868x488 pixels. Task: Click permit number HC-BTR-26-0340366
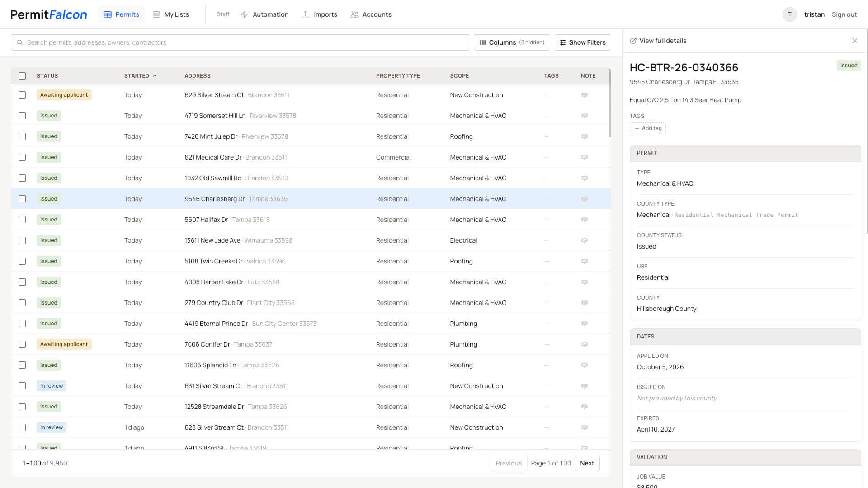[x=684, y=68]
